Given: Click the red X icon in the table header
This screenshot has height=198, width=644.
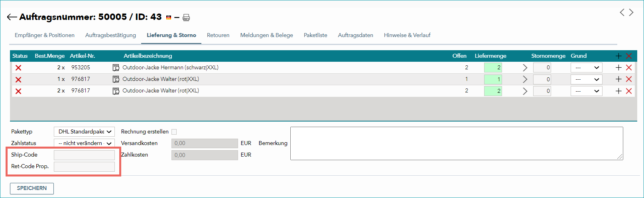Looking at the screenshot, I should point(629,56).
